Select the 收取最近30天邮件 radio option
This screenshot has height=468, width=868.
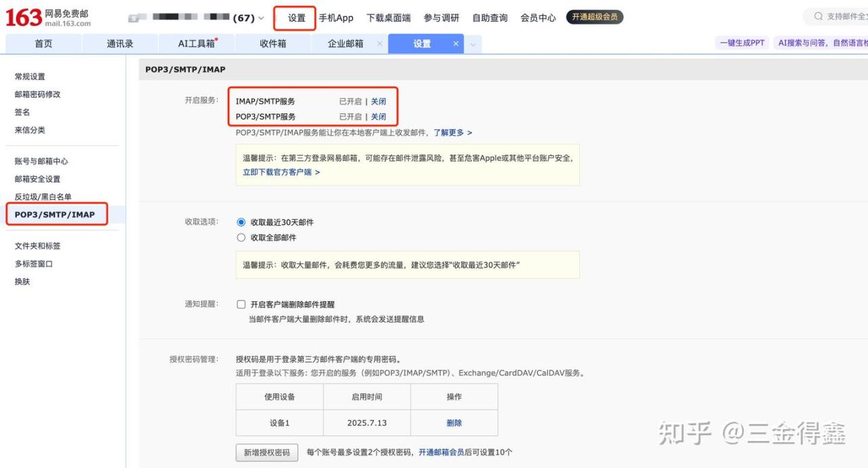point(241,222)
